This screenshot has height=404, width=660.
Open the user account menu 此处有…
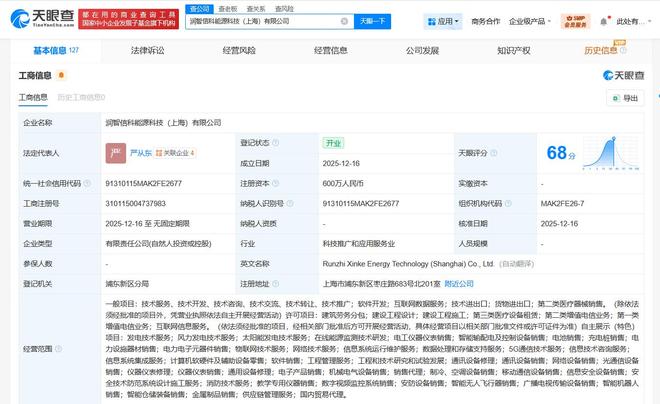click(x=633, y=21)
